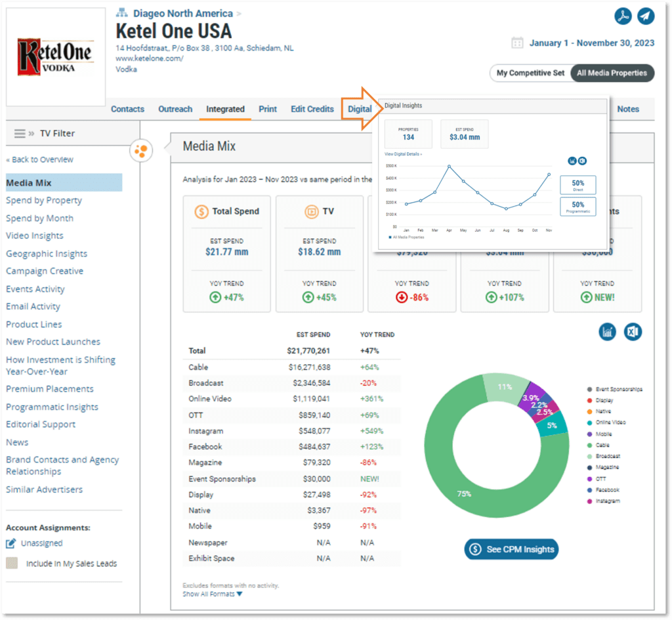Click View Digital Details link
The height and width of the screenshot is (620, 672).
coord(403,154)
